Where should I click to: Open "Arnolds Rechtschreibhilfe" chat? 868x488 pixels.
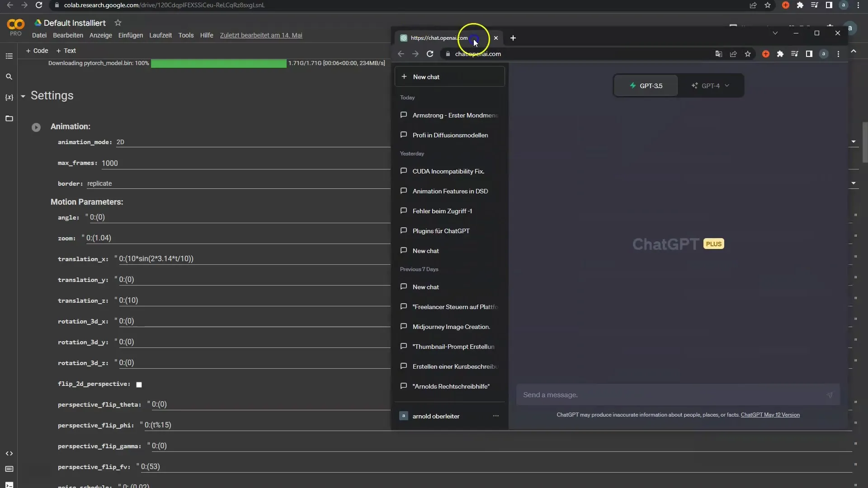(x=450, y=386)
